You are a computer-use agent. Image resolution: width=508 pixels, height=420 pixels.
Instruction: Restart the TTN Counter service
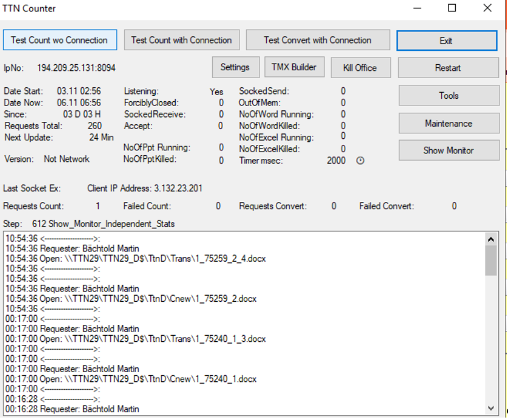[x=448, y=68]
